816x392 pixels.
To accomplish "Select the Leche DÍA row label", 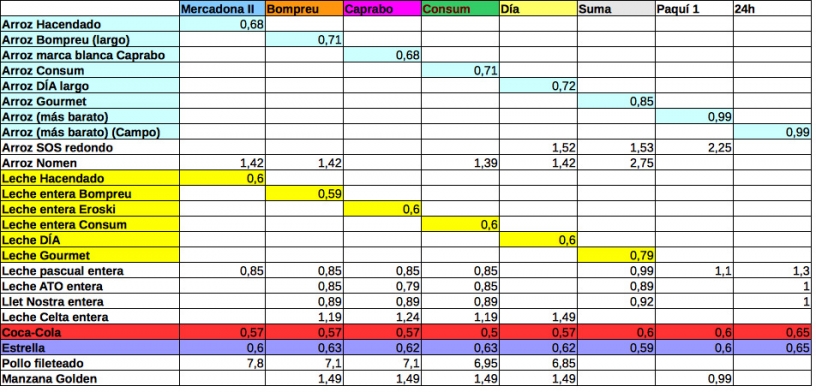I will click(x=90, y=240).
